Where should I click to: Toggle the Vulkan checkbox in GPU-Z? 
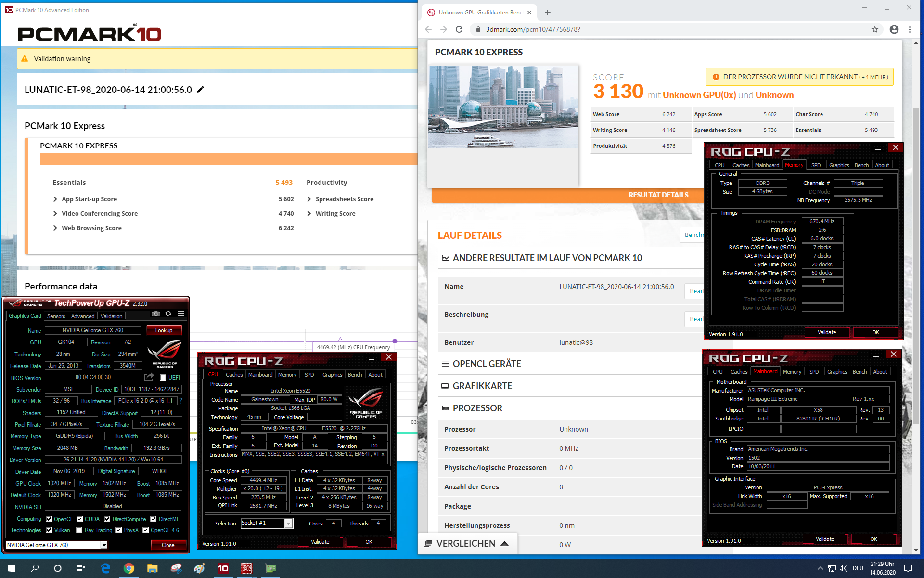pyautogui.click(x=49, y=530)
